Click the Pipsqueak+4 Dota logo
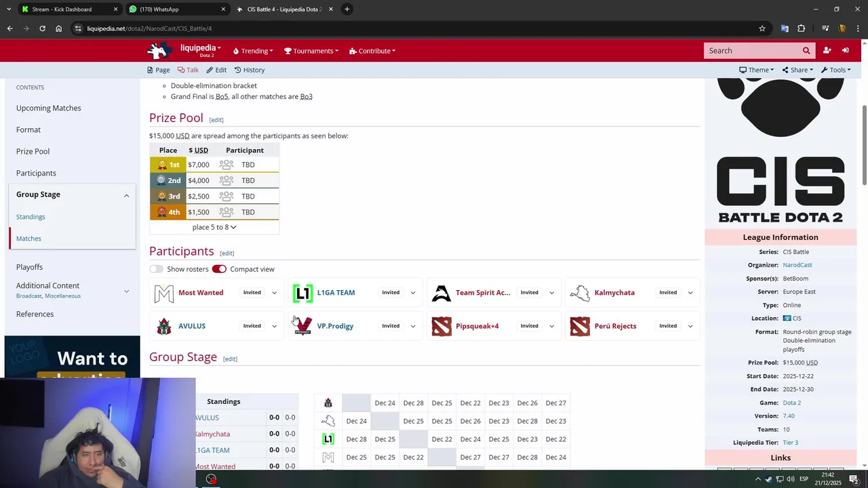The height and width of the screenshot is (488, 868). tap(441, 326)
